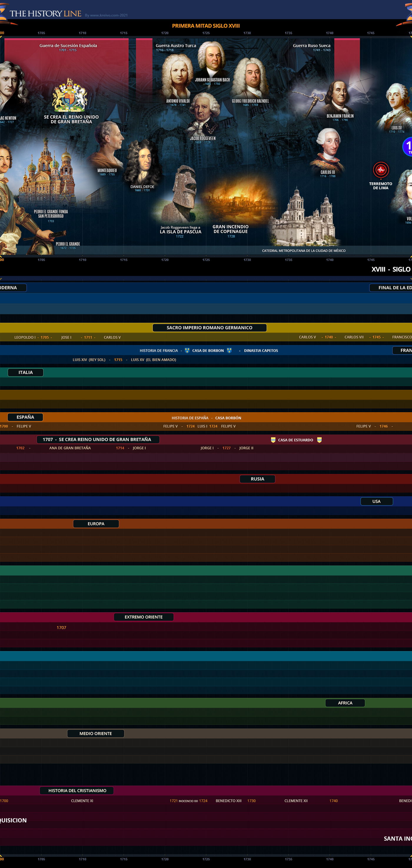Select the MEDIO ORIENTE section label
Viewport: 412px width, 868px height.
point(96,734)
